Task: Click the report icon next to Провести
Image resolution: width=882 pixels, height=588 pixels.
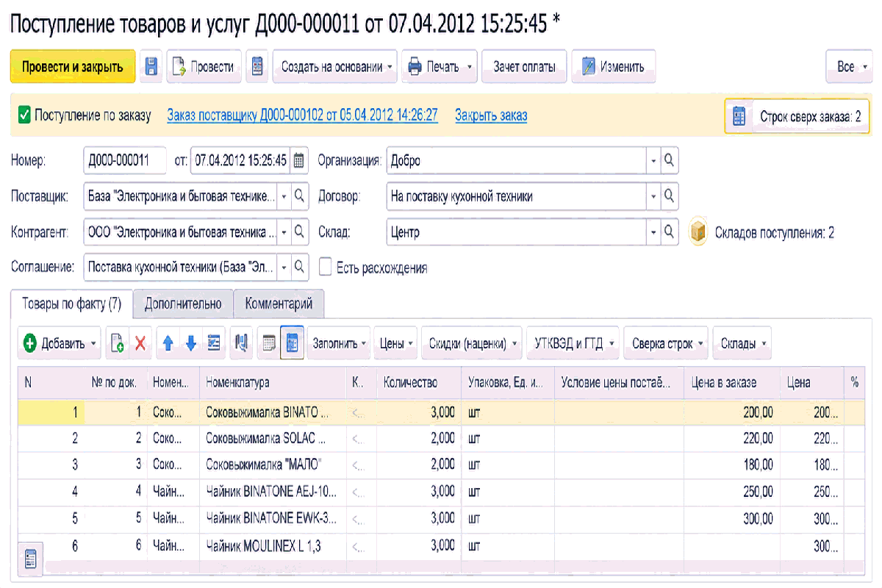Action: pyautogui.click(x=257, y=67)
